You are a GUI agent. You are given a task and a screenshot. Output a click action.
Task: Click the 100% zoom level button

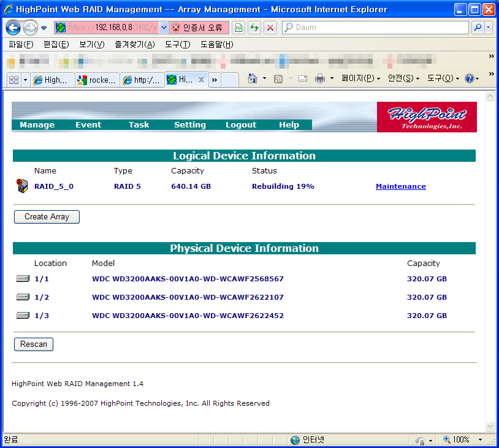[456, 440]
